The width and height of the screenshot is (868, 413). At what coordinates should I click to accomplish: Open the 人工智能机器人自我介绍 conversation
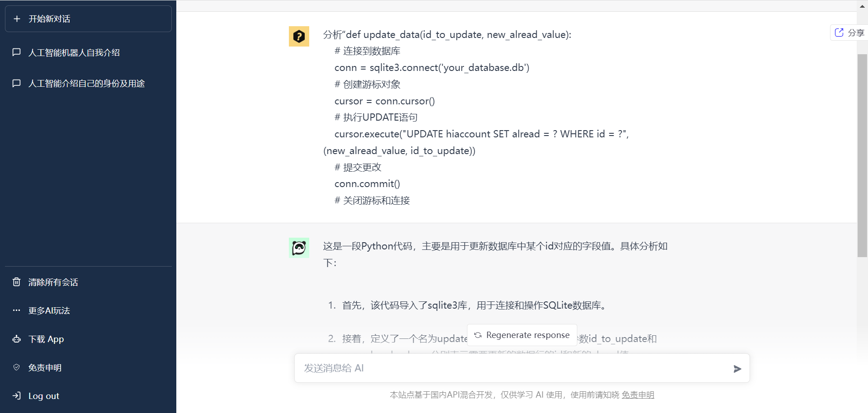pos(75,52)
